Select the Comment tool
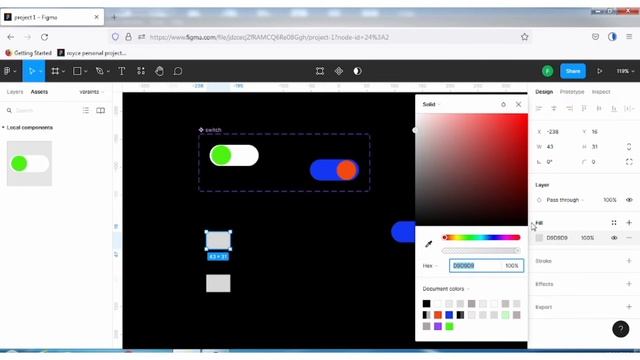 178,71
